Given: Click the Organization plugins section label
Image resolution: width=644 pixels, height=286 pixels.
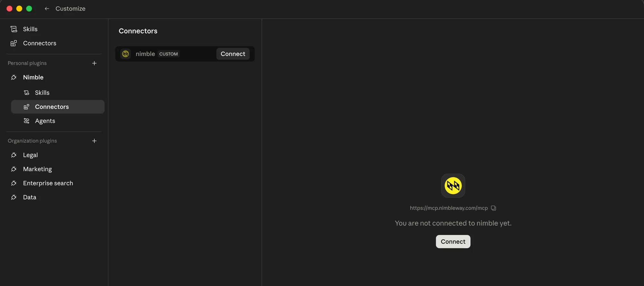Looking at the screenshot, I should tap(32, 141).
